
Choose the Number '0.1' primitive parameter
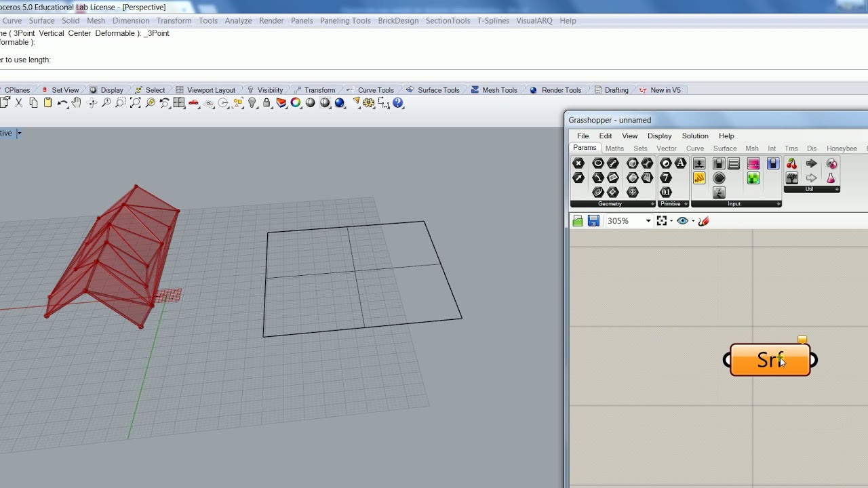point(666,192)
